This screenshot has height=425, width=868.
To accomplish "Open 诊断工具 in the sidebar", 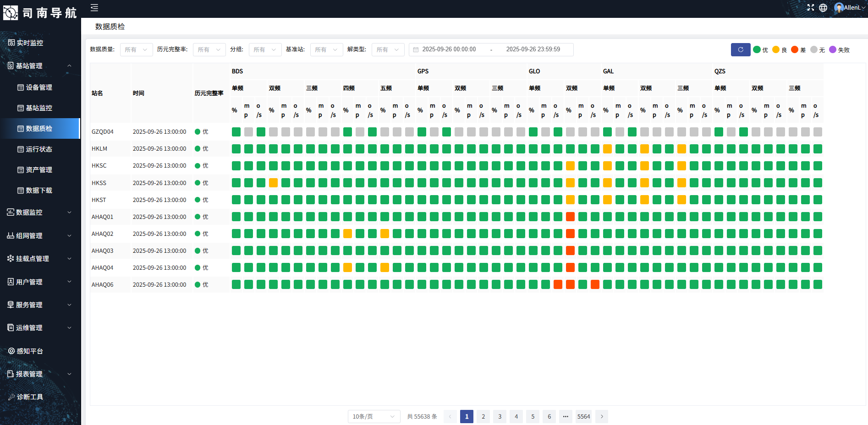I will [x=40, y=397].
